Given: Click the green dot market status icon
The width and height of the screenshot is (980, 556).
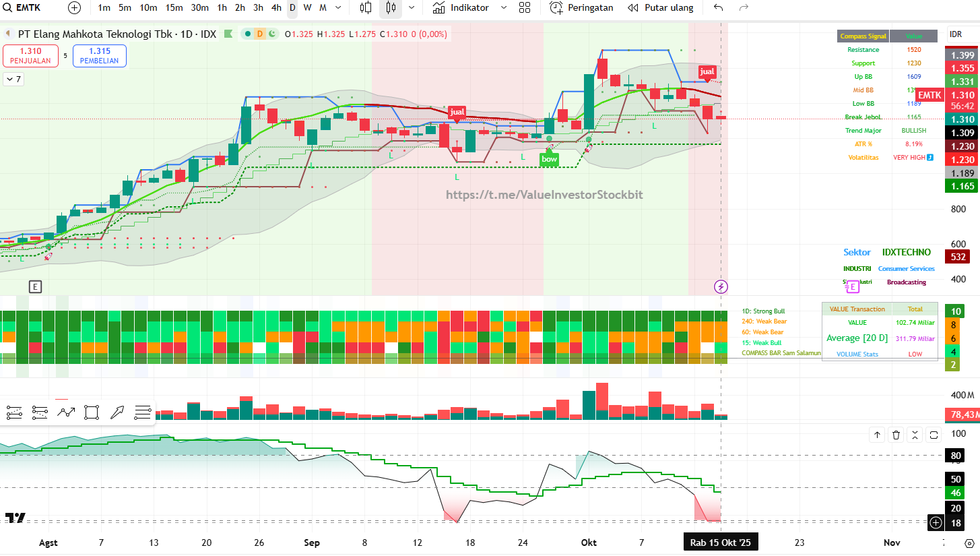Looking at the screenshot, I should 249,34.
